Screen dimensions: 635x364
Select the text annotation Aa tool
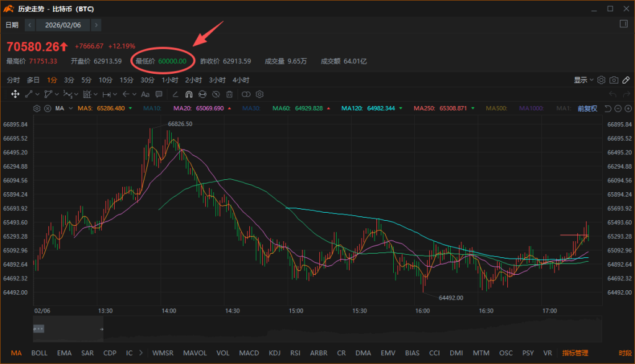pyautogui.click(x=145, y=94)
